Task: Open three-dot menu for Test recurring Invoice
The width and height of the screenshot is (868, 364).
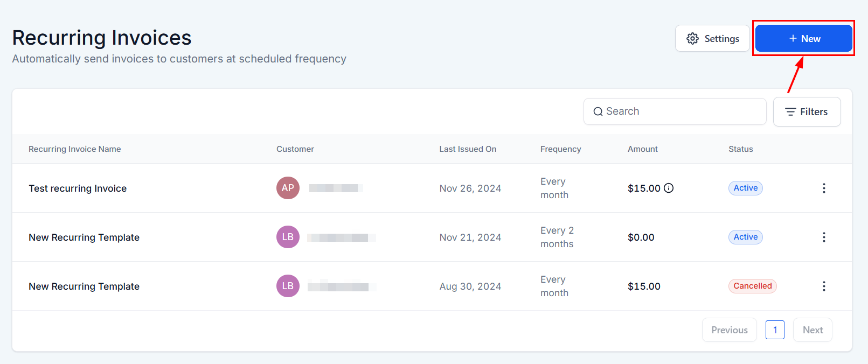Action: 823,188
